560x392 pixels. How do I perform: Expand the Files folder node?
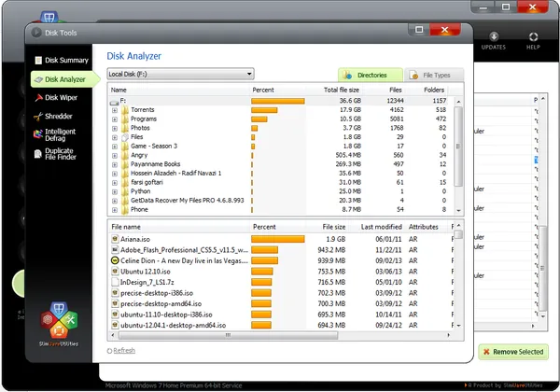(115, 137)
